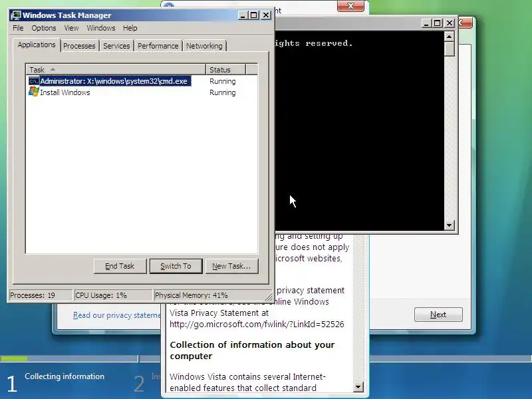Maximize the Windows Task Manager window
The image size is (532, 399).
[254, 15]
